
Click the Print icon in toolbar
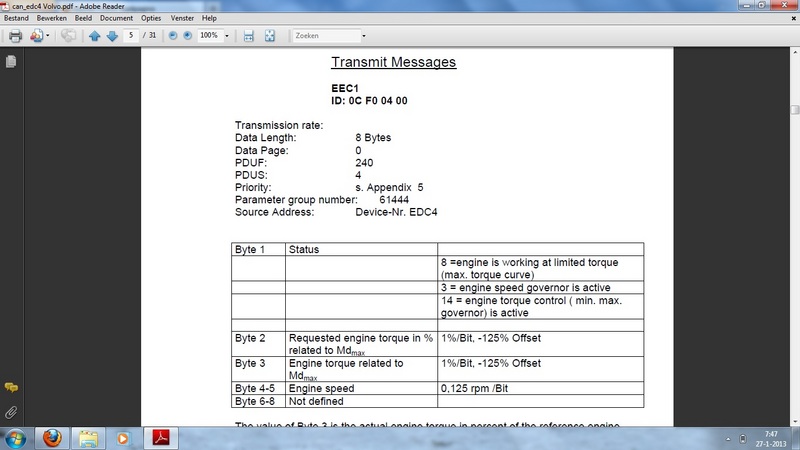pos(15,35)
